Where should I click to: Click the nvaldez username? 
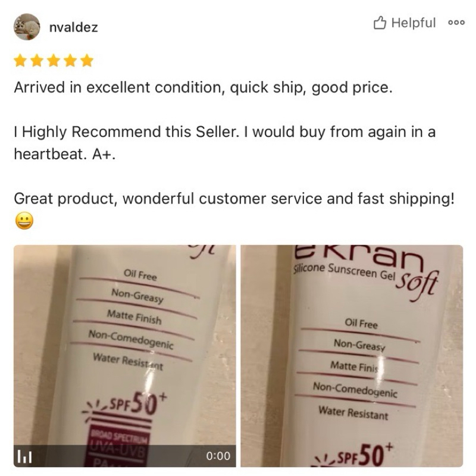point(73,27)
